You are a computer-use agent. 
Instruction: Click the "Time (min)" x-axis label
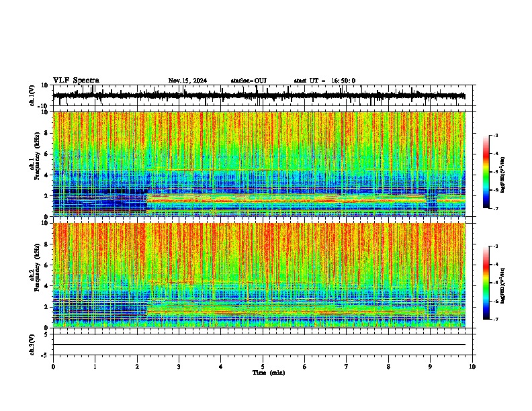tap(269, 373)
